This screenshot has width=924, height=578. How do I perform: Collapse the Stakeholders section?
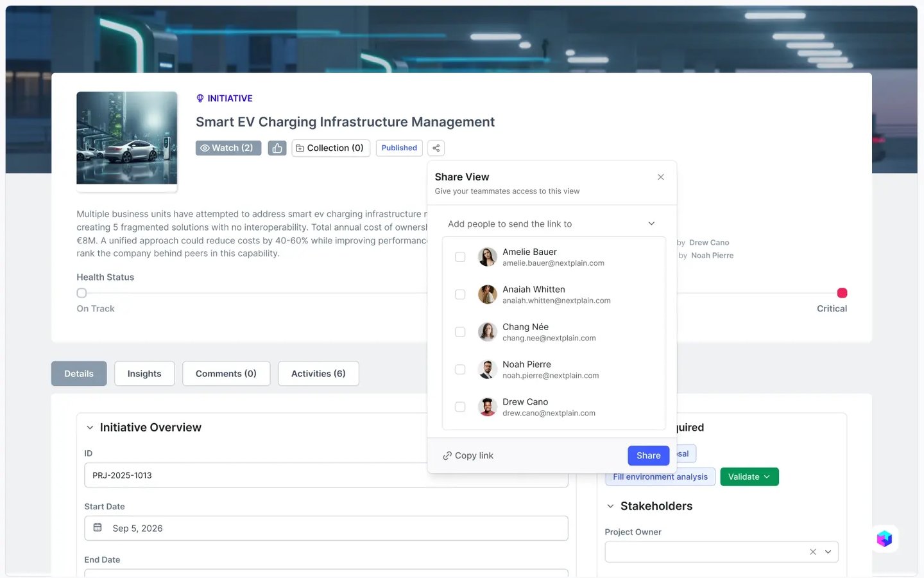(610, 506)
